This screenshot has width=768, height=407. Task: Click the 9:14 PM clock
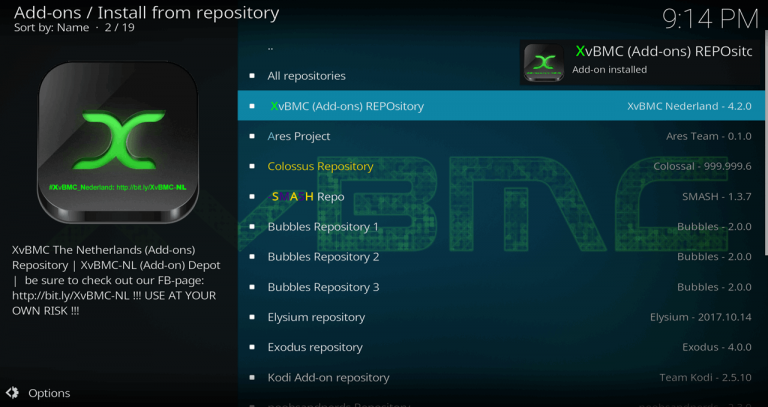710,20
